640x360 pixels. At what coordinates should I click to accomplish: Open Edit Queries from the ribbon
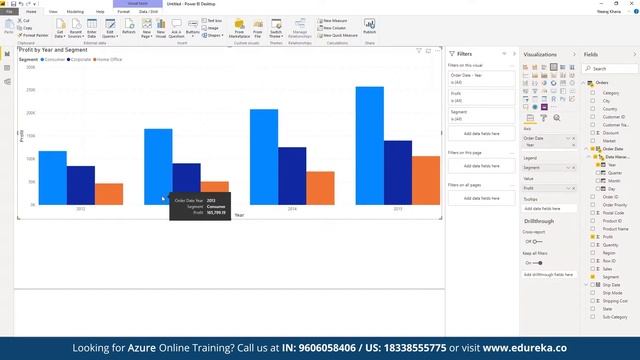[x=110, y=28]
